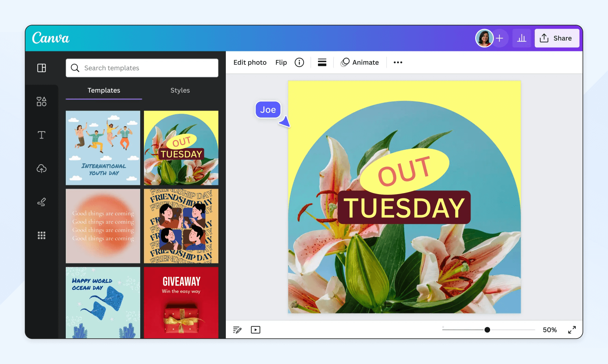This screenshot has width=608, height=364.
Task: Click the play preview button bottom
Action: coord(256,329)
